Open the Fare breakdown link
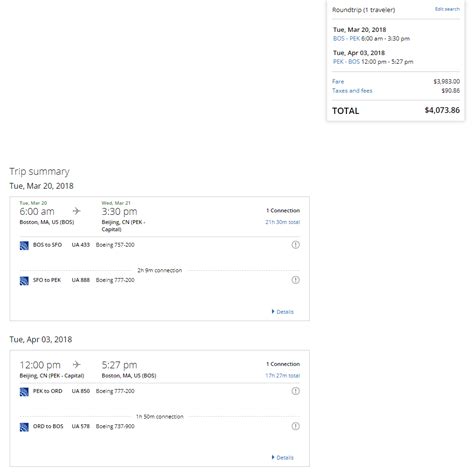This screenshot has height=475, width=474. [x=338, y=81]
